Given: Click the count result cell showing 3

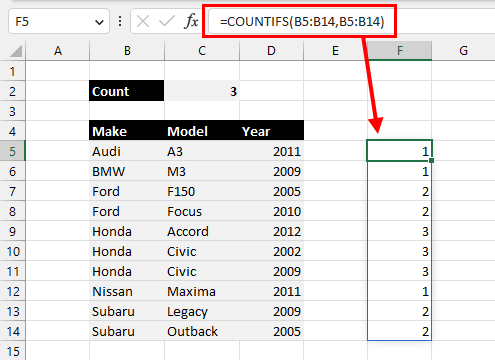Looking at the screenshot, I should [202, 91].
